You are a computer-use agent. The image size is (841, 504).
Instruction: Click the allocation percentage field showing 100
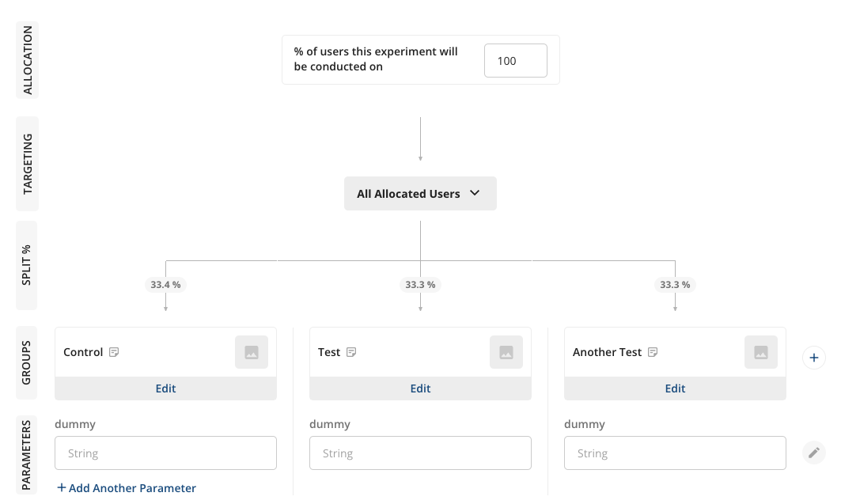pos(516,60)
